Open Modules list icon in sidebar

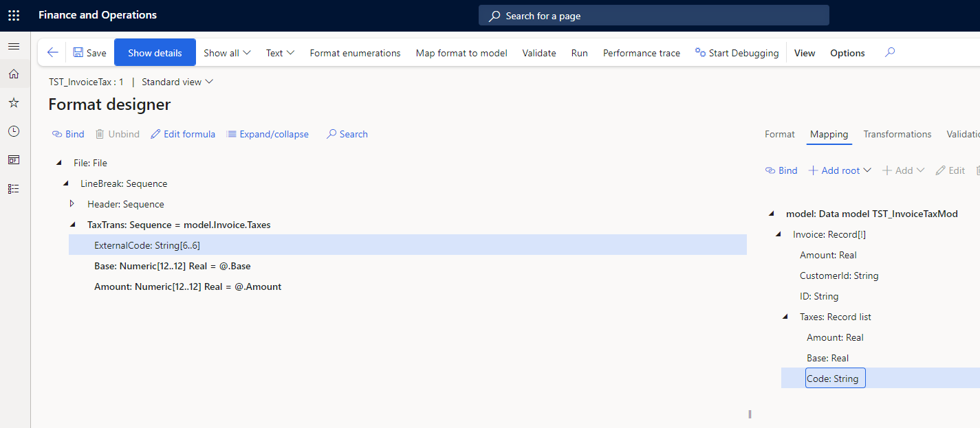point(14,188)
